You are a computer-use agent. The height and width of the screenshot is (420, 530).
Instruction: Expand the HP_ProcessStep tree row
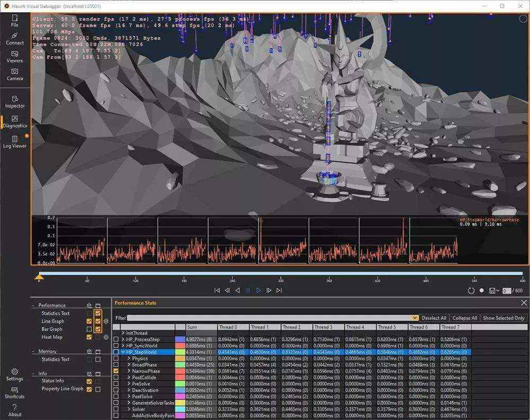point(123,339)
